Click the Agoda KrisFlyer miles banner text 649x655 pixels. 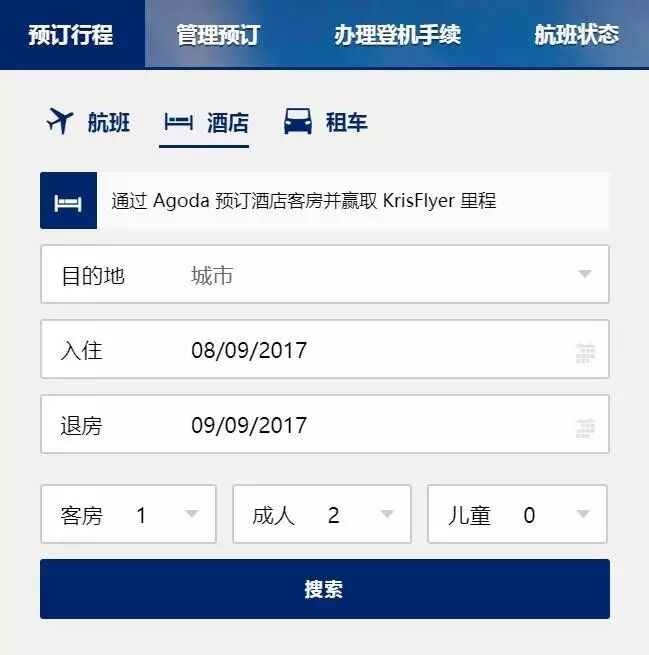304,201
